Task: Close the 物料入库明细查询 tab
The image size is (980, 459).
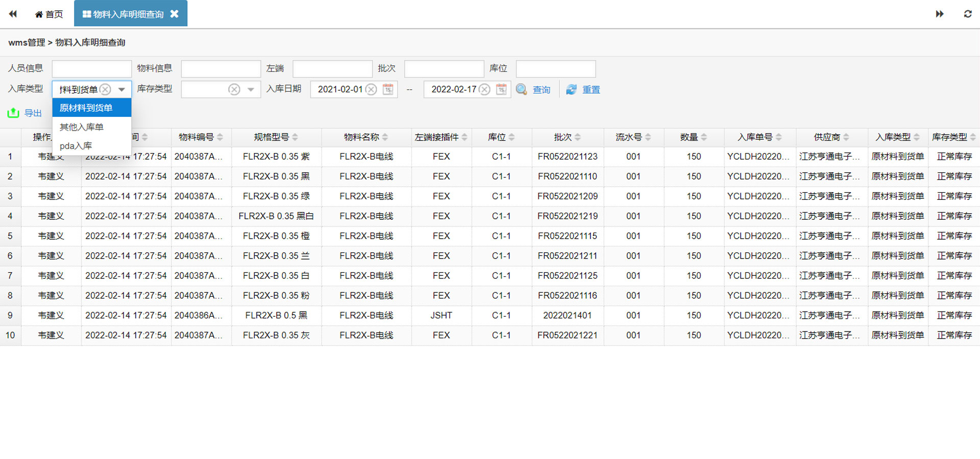Action: 175,14
